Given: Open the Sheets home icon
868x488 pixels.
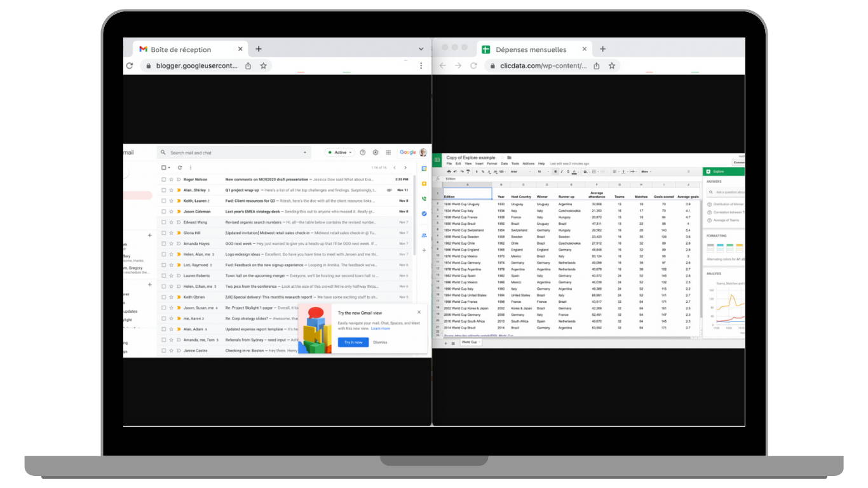Looking at the screenshot, I should pyautogui.click(x=437, y=159).
